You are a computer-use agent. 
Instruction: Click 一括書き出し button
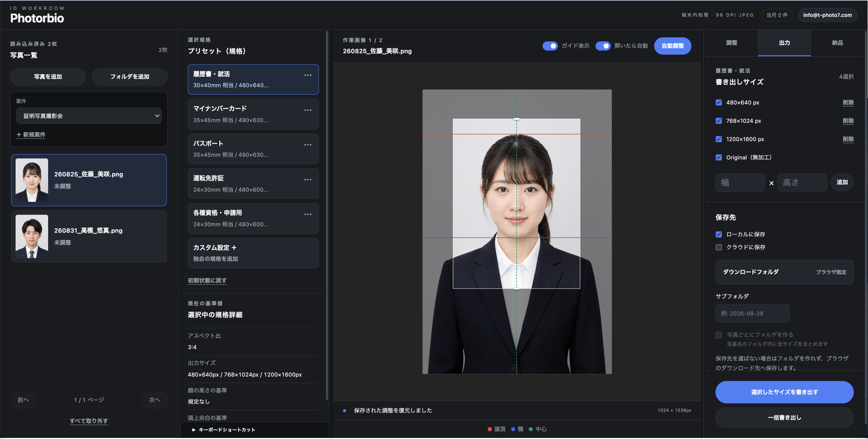[x=784, y=418]
